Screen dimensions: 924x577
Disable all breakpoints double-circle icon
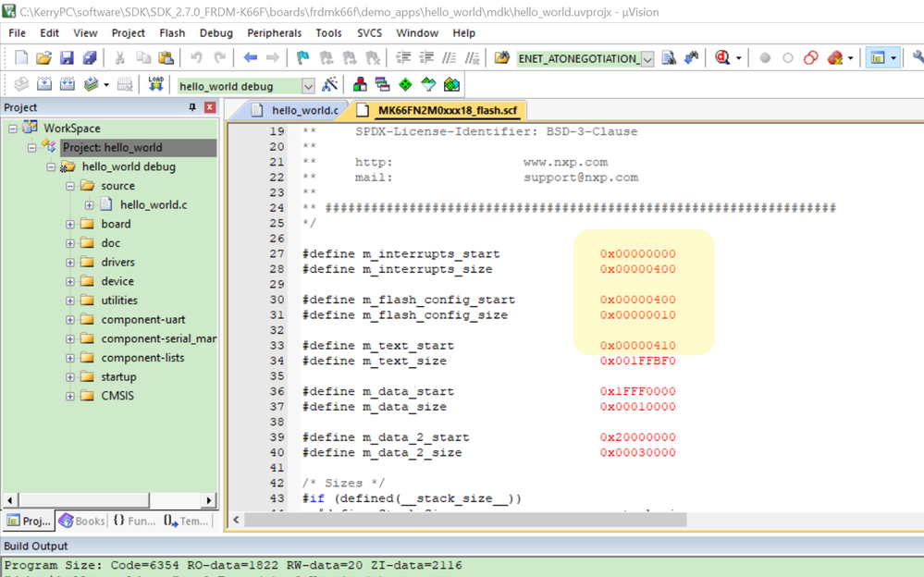811,57
